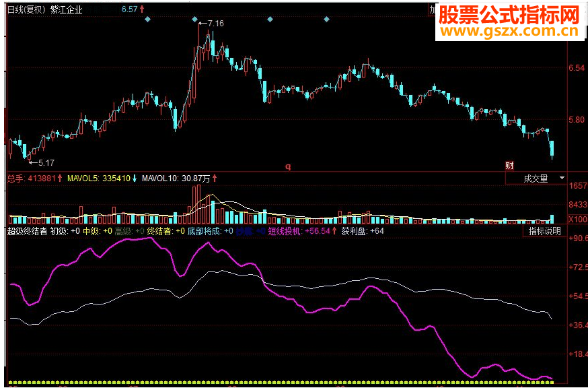Image resolution: width=588 pixels, height=388 pixels.
Task: Select the leftmost diamond info marker
Action: [x=148, y=19]
